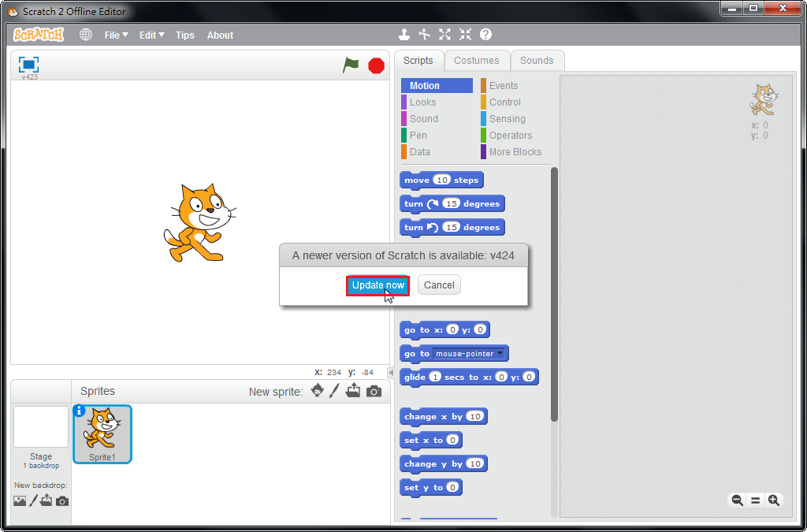Take new sprite photo from camera

(374, 392)
